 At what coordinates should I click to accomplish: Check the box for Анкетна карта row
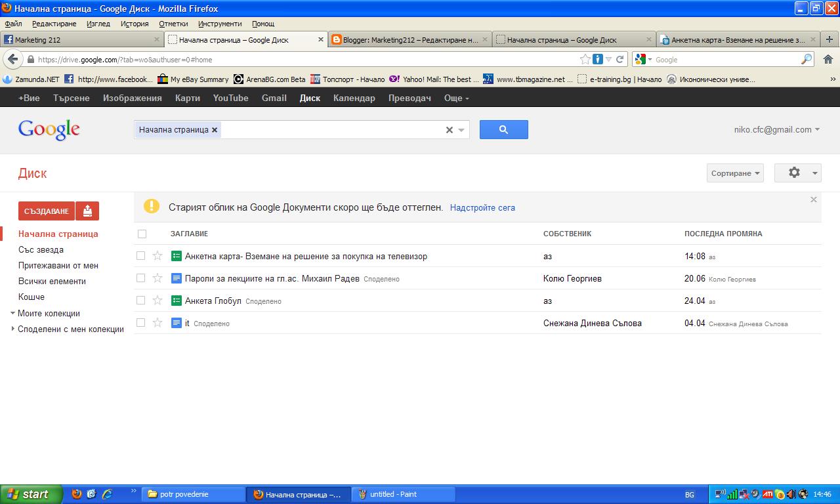point(140,256)
